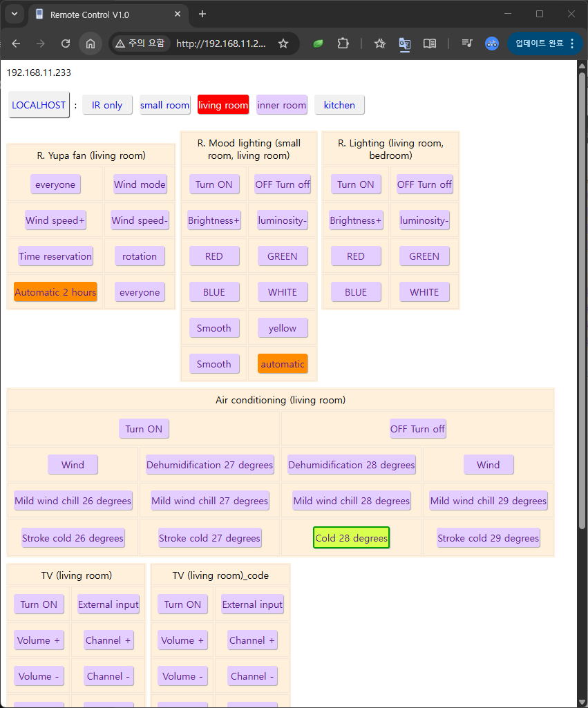Set Mood lighting color to RED

[x=214, y=256]
